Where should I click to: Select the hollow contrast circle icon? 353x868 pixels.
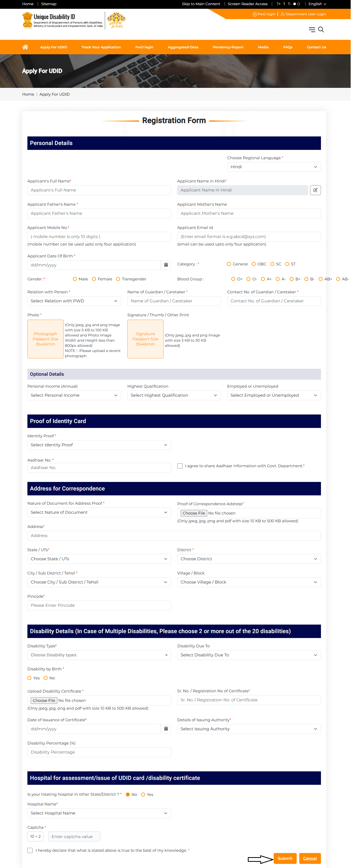298,4
